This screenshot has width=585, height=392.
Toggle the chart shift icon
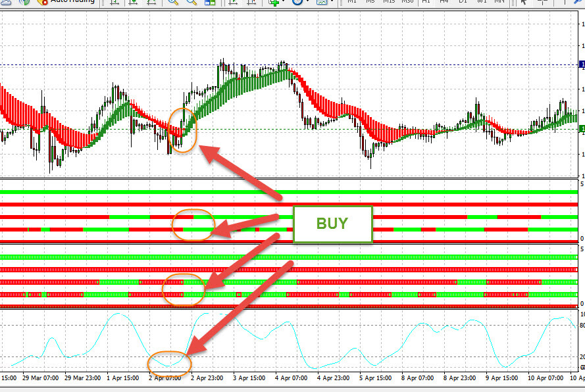251,2
